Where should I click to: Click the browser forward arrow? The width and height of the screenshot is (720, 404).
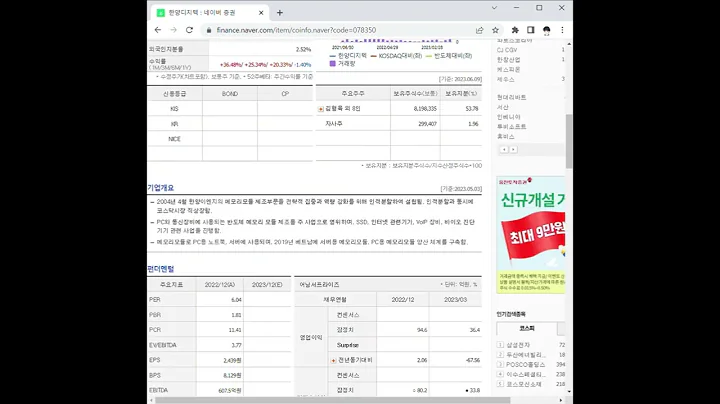[x=174, y=30]
